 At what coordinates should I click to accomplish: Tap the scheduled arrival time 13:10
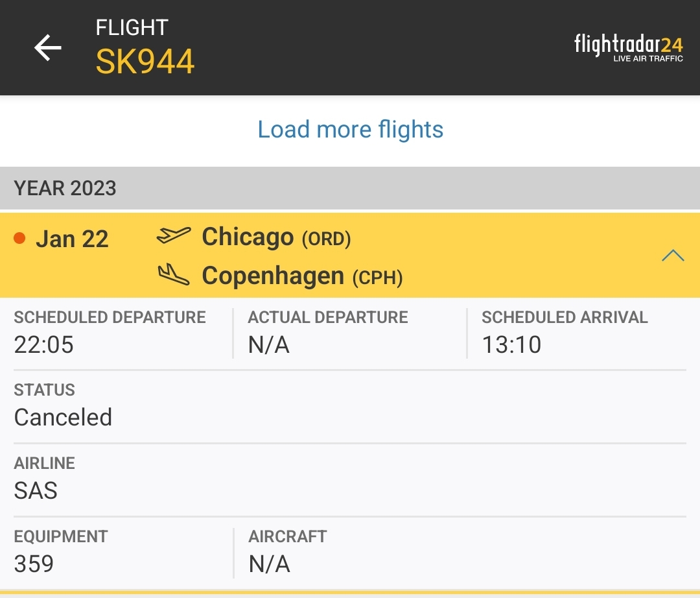point(511,344)
